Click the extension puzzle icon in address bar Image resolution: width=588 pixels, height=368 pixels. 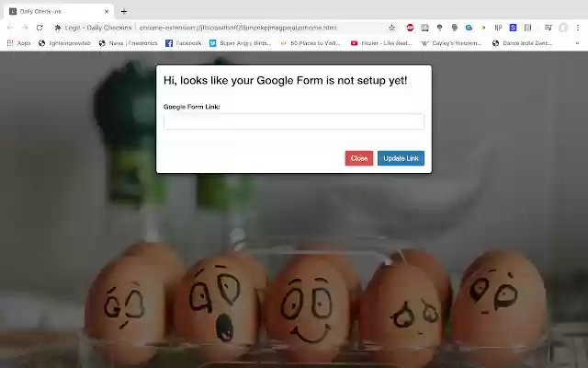(x=58, y=28)
